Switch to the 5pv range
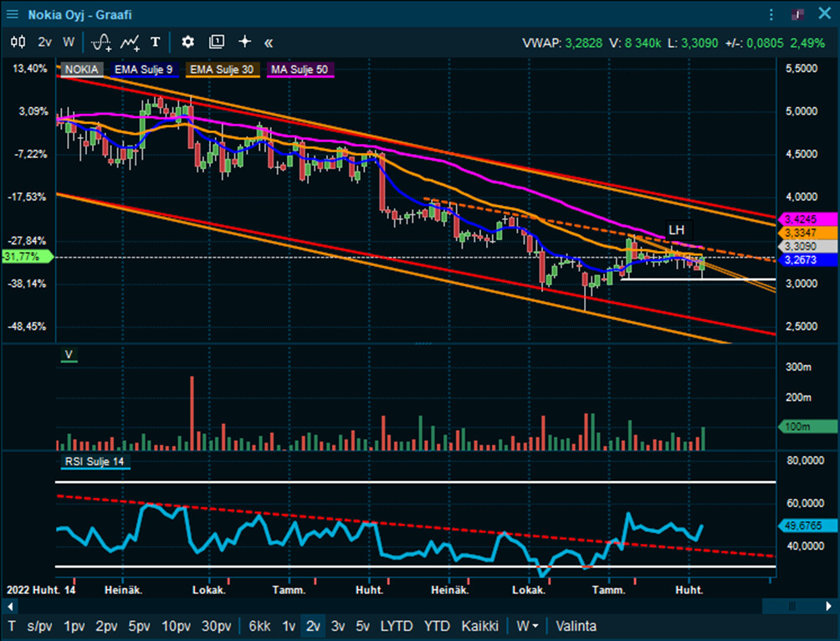The width and height of the screenshot is (840, 641). pos(139,626)
